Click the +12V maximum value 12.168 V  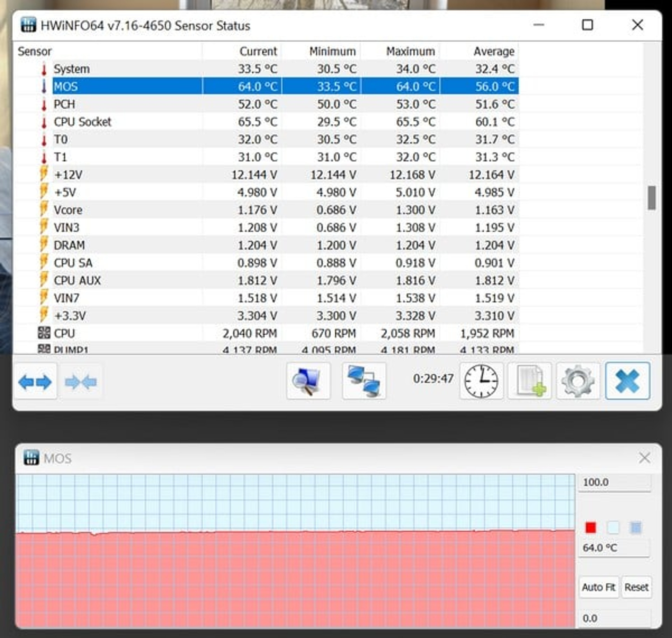click(x=413, y=175)
